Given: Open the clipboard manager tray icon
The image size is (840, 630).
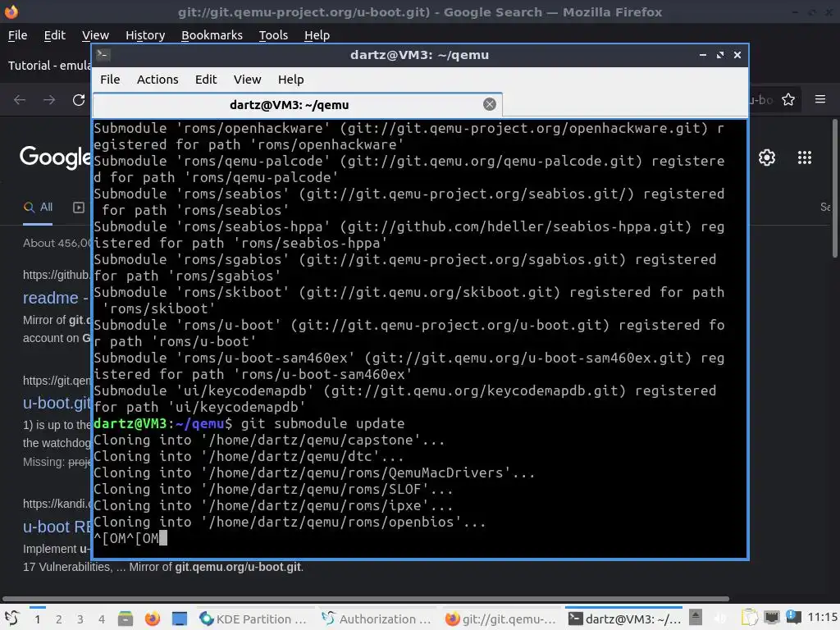Looking at the screenshot, I should point(750,619).
